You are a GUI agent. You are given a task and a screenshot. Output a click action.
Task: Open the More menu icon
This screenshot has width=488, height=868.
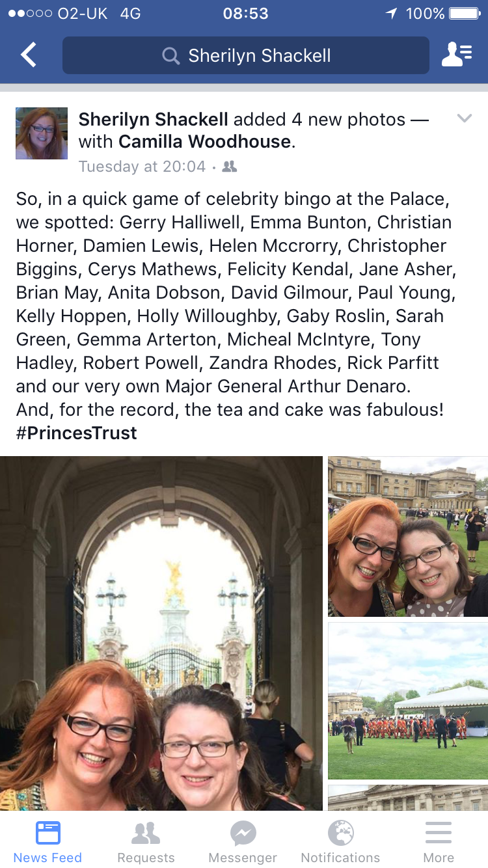439,833
